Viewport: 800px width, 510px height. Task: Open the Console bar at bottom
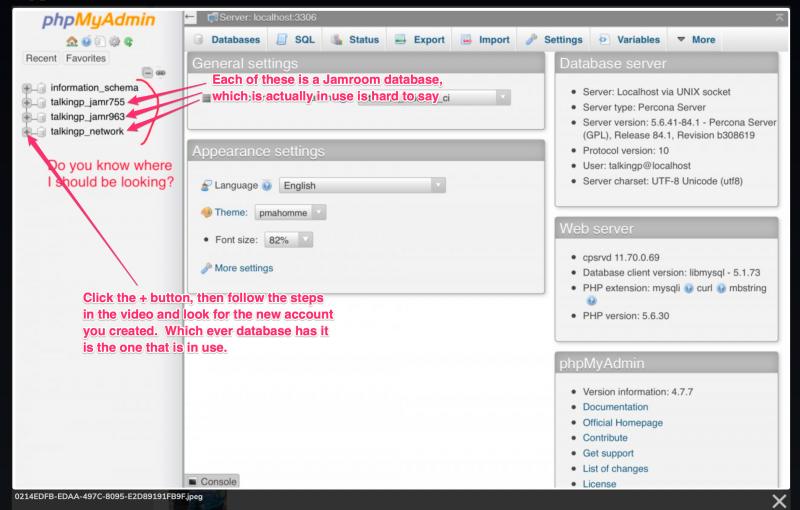click(212, 481)
